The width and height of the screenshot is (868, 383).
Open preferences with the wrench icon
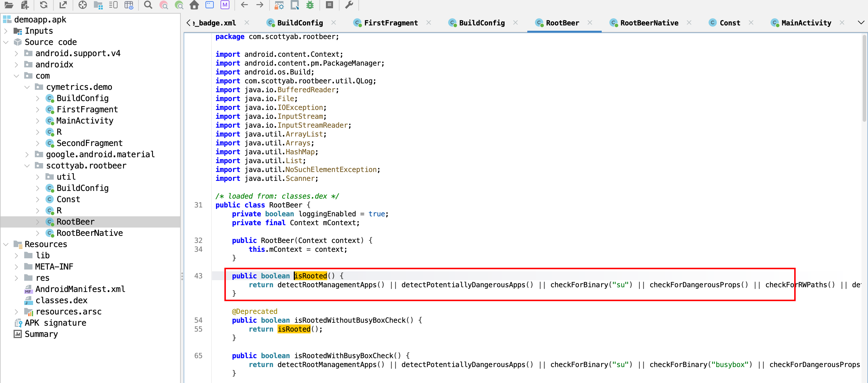click(x=349, y=5)
